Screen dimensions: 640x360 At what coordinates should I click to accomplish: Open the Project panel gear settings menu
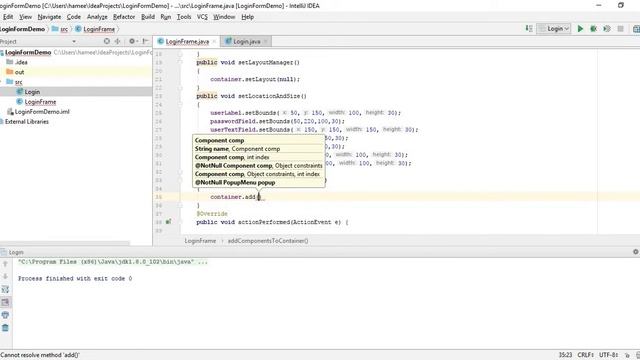click(x=132, y=41)
